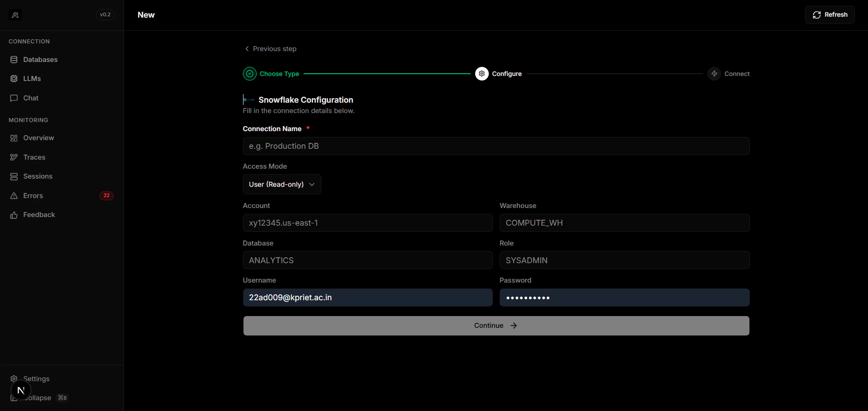Image resolution: width=868 pixels, height=411 pixels.
Task: Click into the Password field
Action: (625, 298)
